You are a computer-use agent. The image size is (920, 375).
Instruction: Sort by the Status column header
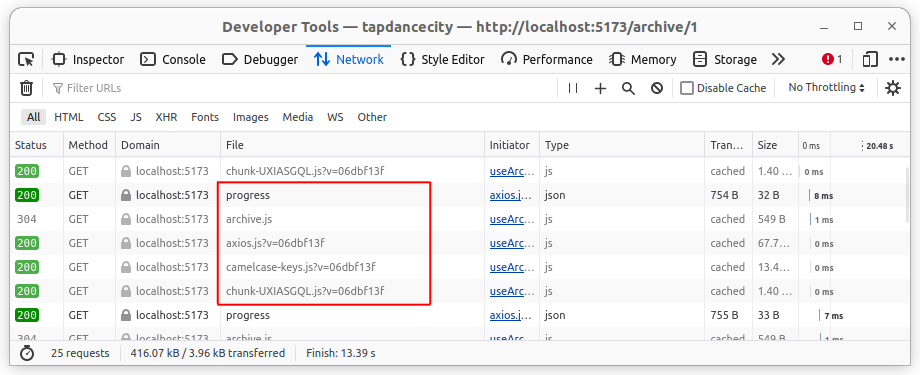point(36,145)
